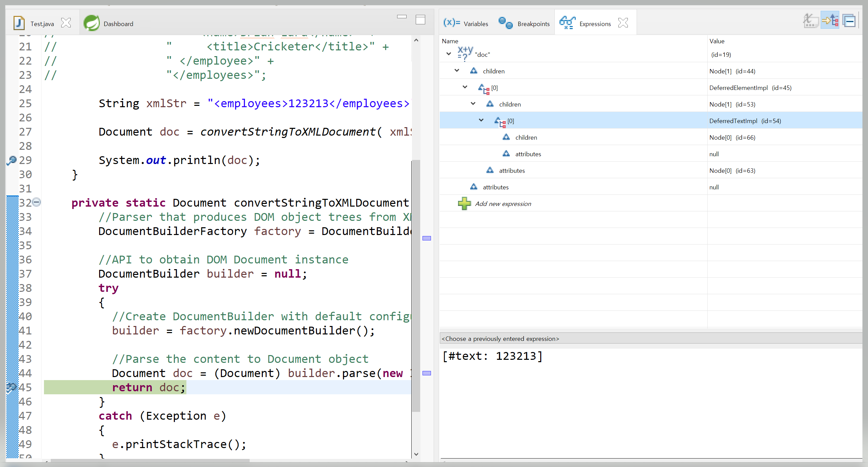
Task: Click the x+y watch expression icon for doc
Action: 465,54
